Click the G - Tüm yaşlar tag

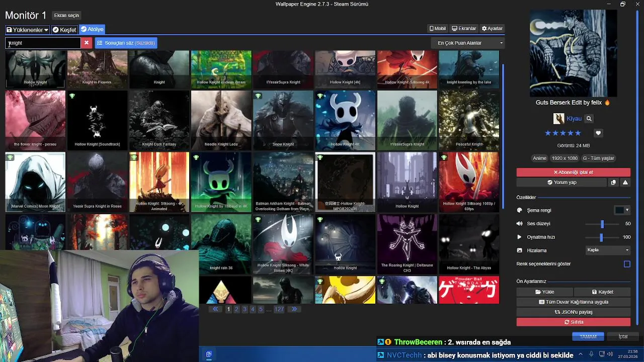coord(598,158)
